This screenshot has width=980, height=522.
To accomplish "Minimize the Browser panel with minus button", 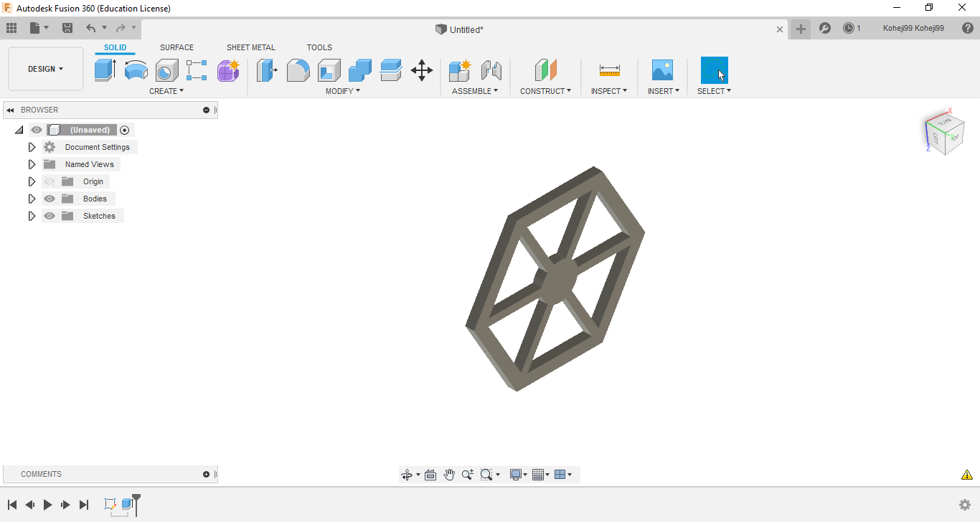I will pos(207,110).
